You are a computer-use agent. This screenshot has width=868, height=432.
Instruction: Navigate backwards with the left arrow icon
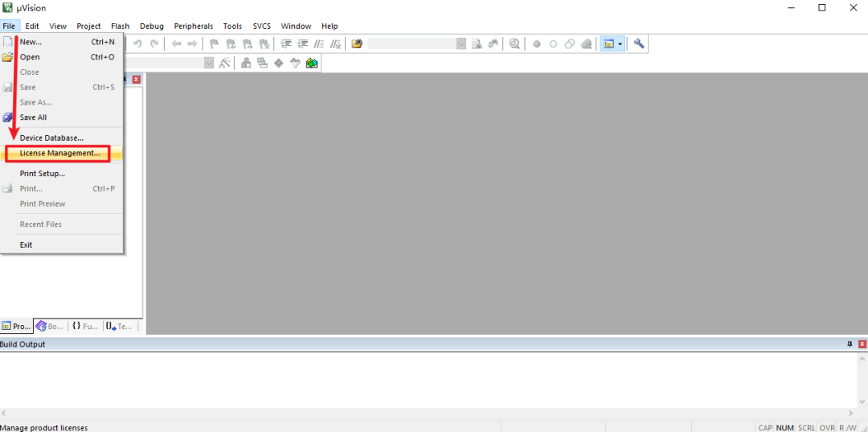(176, 43)
